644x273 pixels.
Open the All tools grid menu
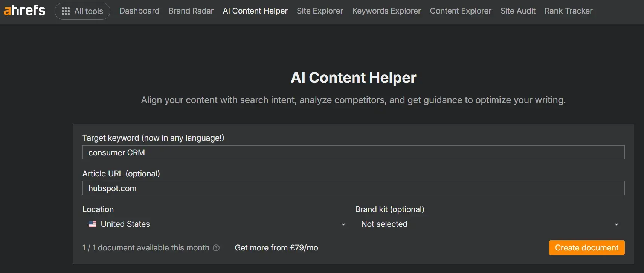pos(82,11)
